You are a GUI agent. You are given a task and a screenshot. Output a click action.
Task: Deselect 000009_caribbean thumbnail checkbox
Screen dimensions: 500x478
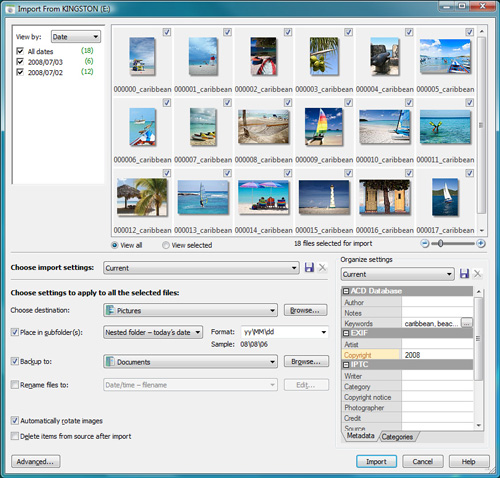pos(348,102)
